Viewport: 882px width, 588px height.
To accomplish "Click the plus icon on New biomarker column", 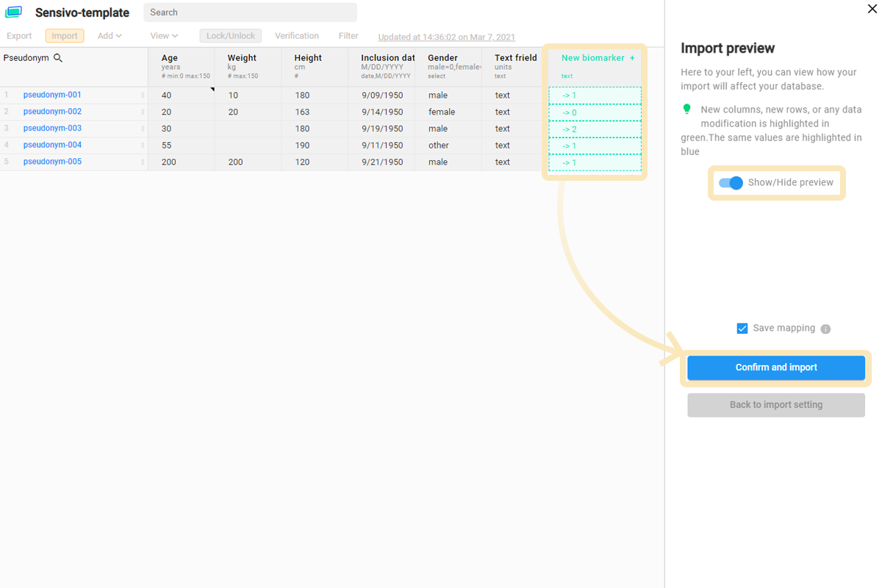I will coord(632,58).
